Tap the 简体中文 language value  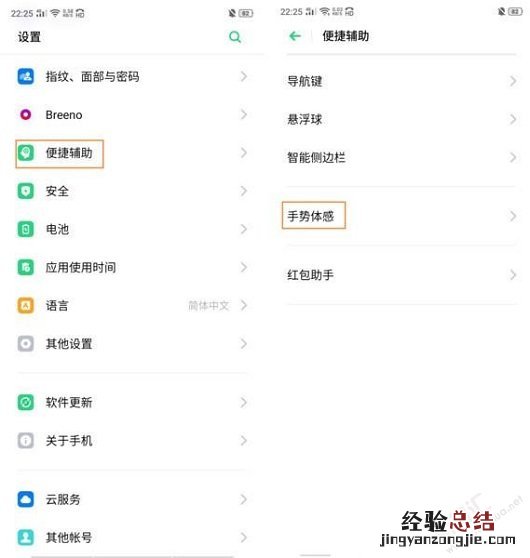(x=209, y=305)
